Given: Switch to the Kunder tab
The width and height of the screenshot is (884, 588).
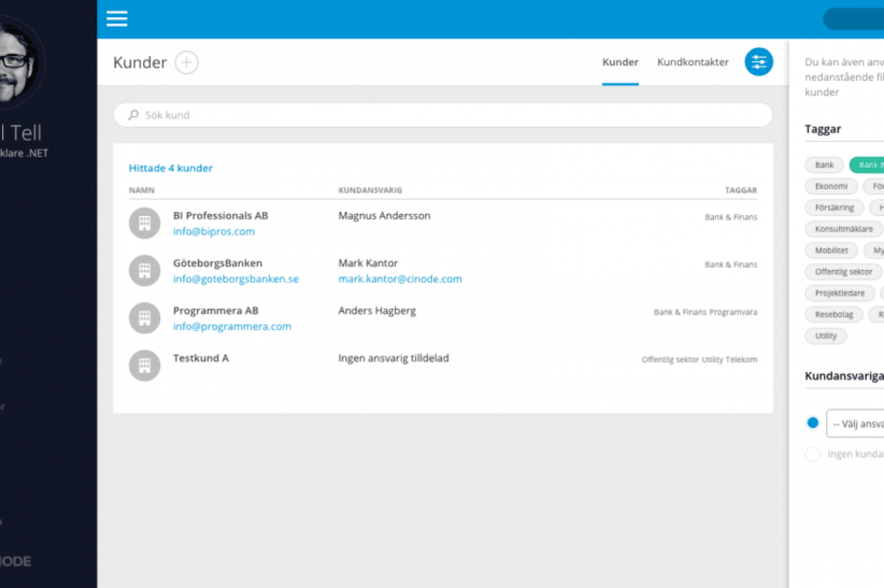Looking at the screenshot, I should (x=620, y=62).
